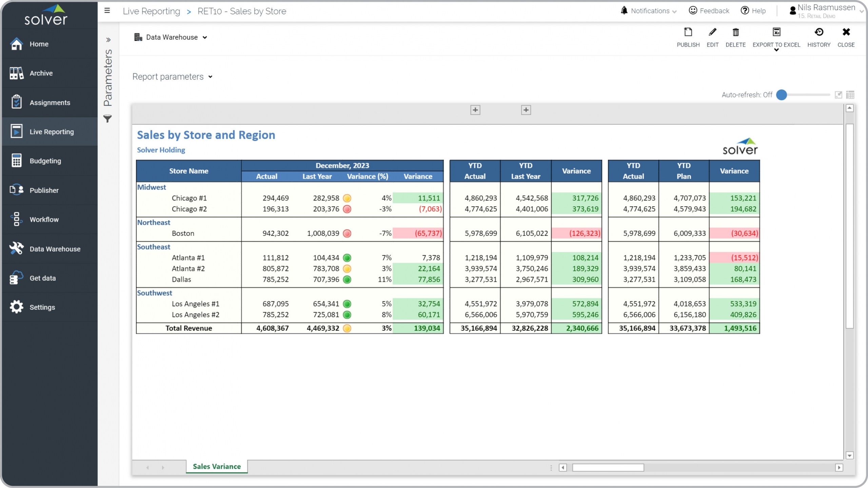Select the Sales Variance sheet tab

point(217,466)
